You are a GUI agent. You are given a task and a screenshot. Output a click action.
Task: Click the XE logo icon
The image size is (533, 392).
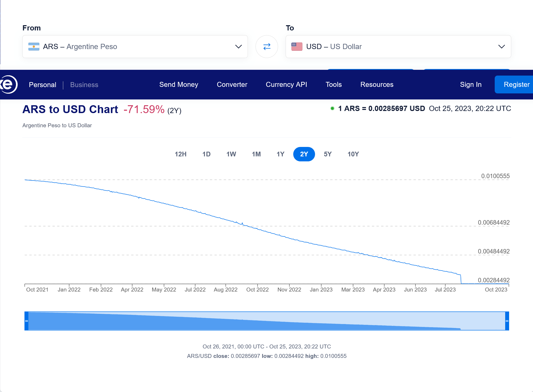[8, 84]
